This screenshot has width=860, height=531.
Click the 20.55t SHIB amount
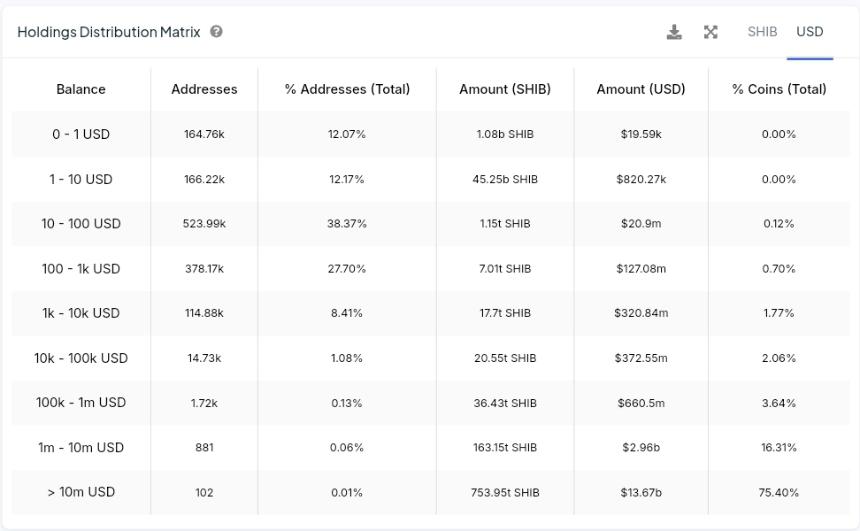[505, 358]
